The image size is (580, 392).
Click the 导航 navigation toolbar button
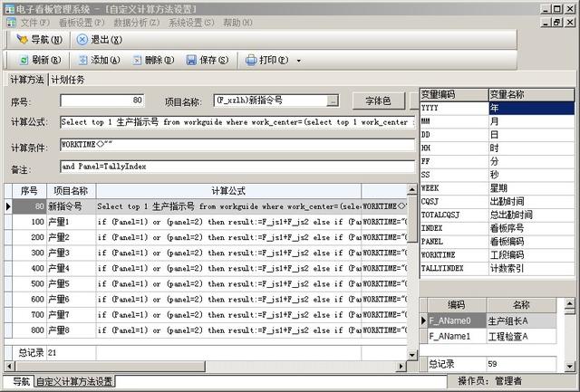click(x=40, y=40)
